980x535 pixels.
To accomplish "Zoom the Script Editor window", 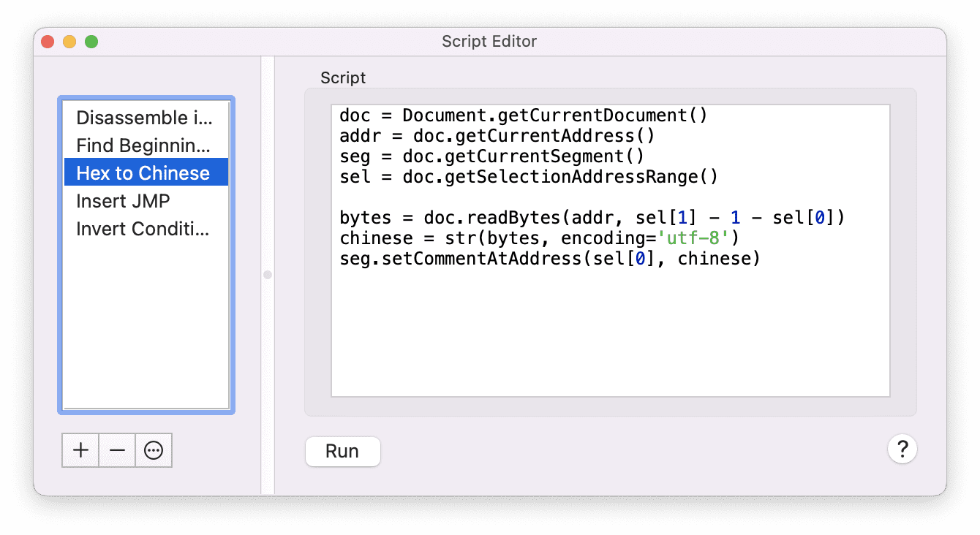I will (91, 42).
